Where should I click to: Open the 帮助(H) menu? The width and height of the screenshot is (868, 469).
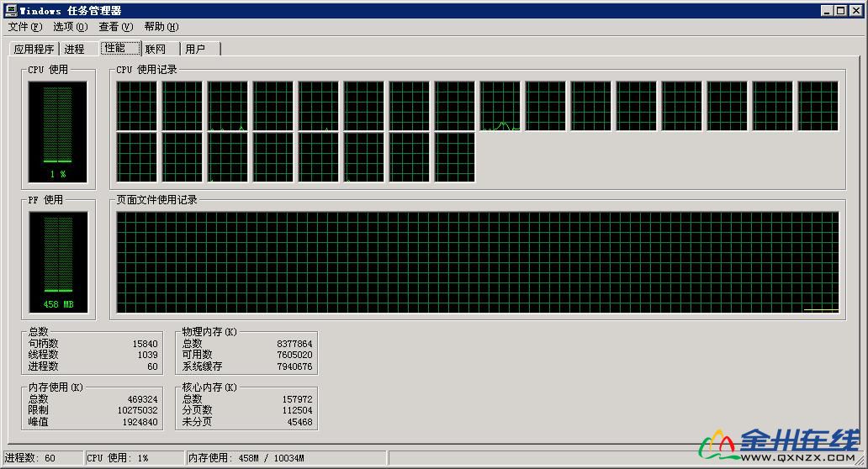click(161, 27)
